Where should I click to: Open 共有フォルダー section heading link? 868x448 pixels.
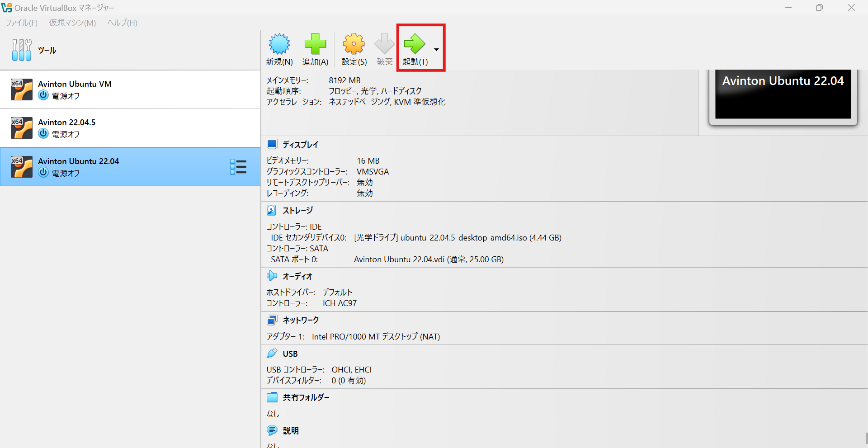306,397
